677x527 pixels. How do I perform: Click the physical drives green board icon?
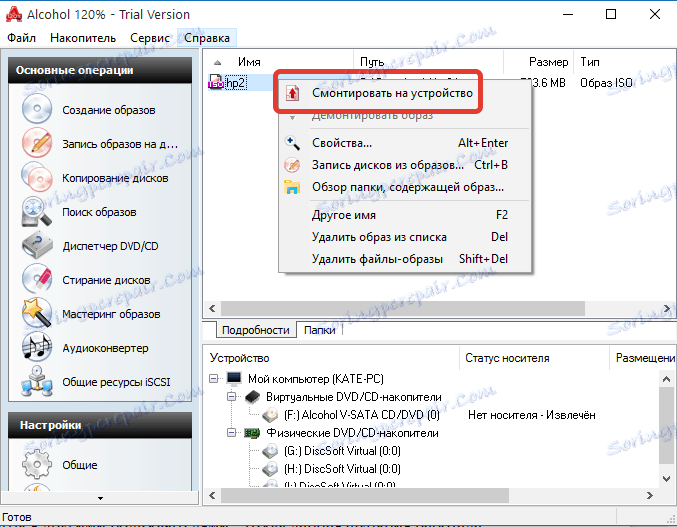click(252, 432)
